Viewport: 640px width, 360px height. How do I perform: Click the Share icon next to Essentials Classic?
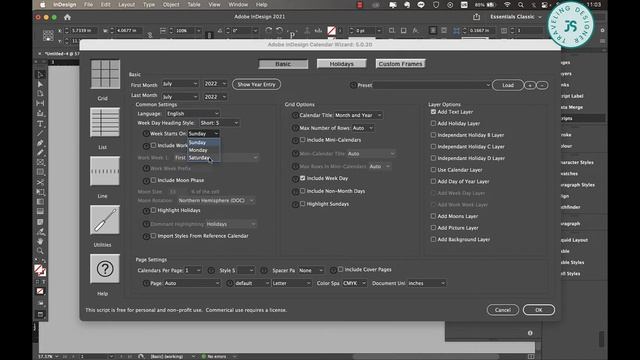(x=476, y=17)
